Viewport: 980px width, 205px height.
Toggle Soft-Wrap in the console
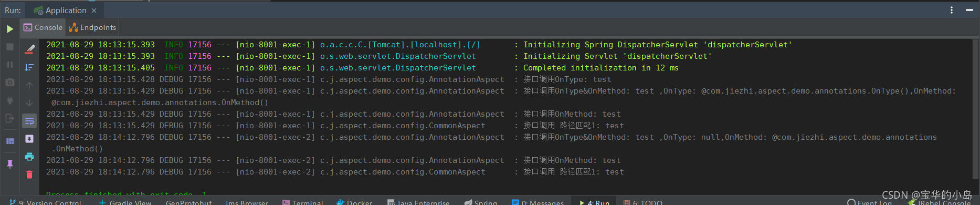(x=29, y=121)
